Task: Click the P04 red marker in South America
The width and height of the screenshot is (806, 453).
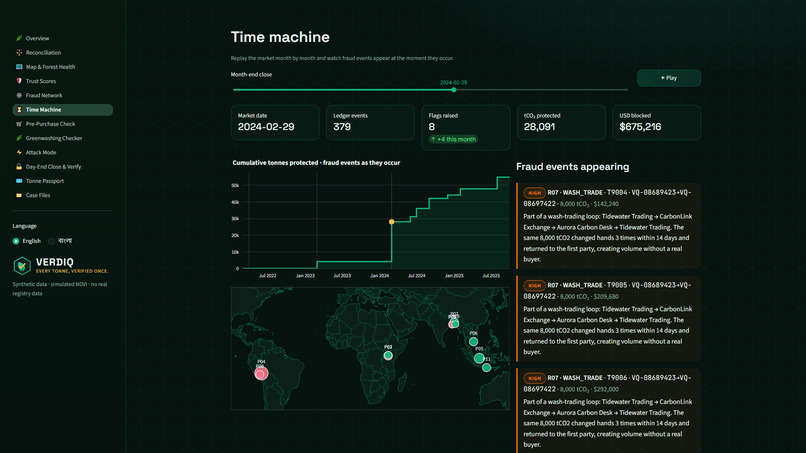Action: coord(261,373)
